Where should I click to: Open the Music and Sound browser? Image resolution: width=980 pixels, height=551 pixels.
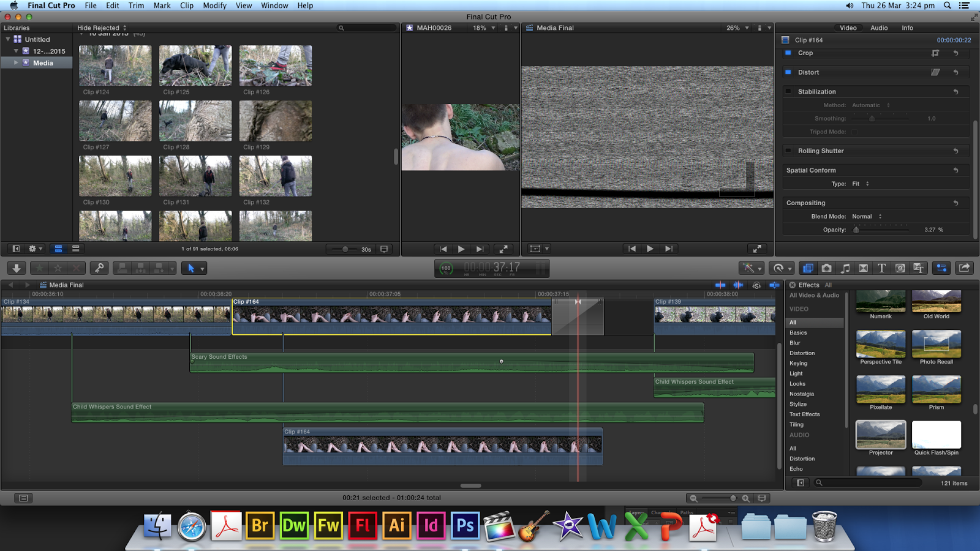tap(845, 268)
